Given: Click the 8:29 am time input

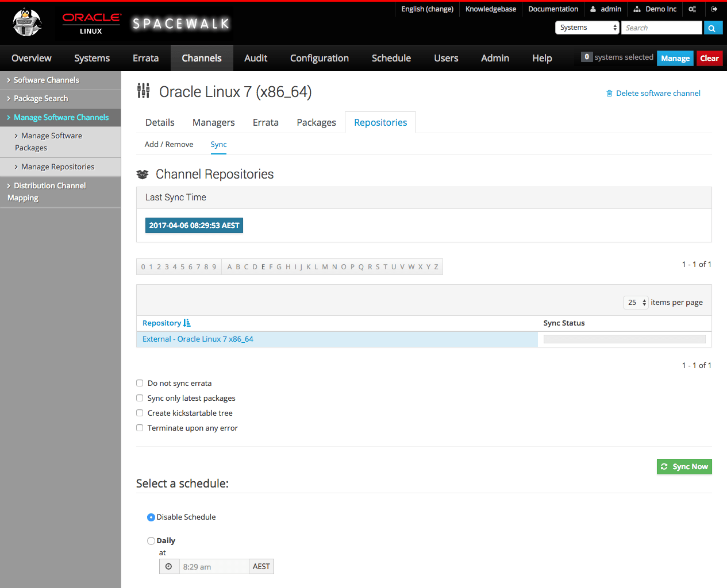Looking at the screenshot, I should point(214,567).
